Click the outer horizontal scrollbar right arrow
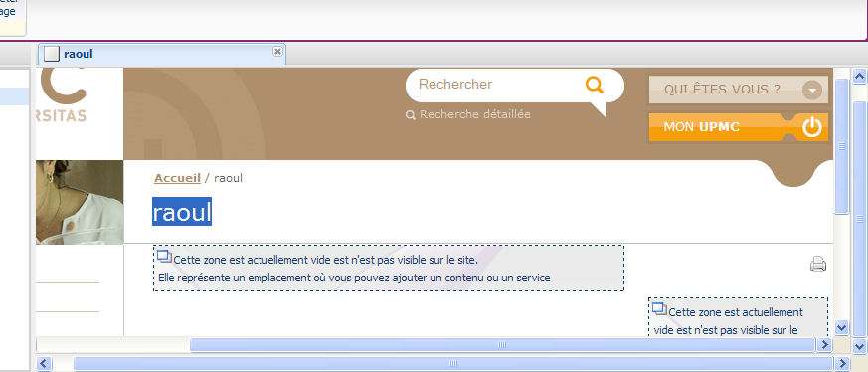This screenshot has width=868, height=372. click(841, 364)
